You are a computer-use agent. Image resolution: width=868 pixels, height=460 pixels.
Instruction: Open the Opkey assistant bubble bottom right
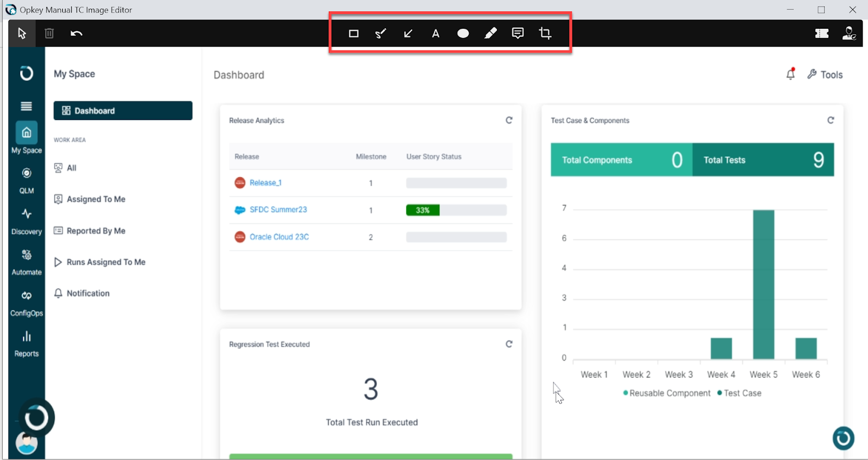[844, 438]
